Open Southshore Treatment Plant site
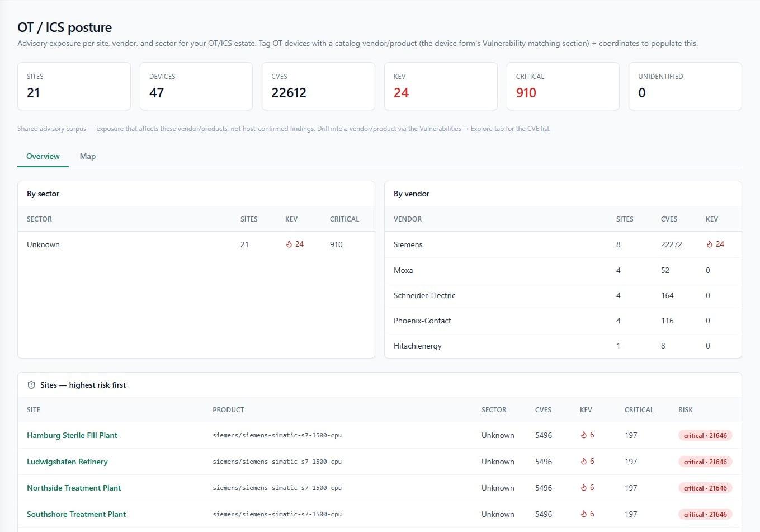 click(77, 514)
